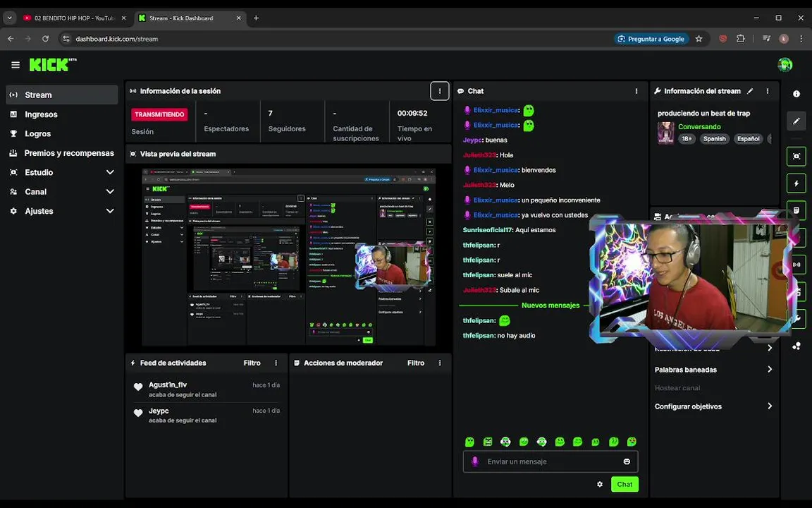Open the Chrome three-dot menu

pyautogui.click(x=801, y=39)
